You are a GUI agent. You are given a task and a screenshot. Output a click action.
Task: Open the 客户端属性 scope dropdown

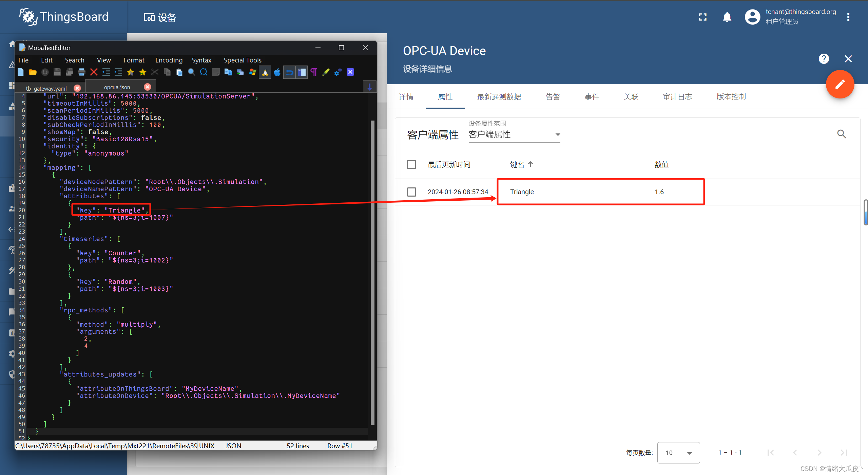pyautogui.click(x=514, y=135)
